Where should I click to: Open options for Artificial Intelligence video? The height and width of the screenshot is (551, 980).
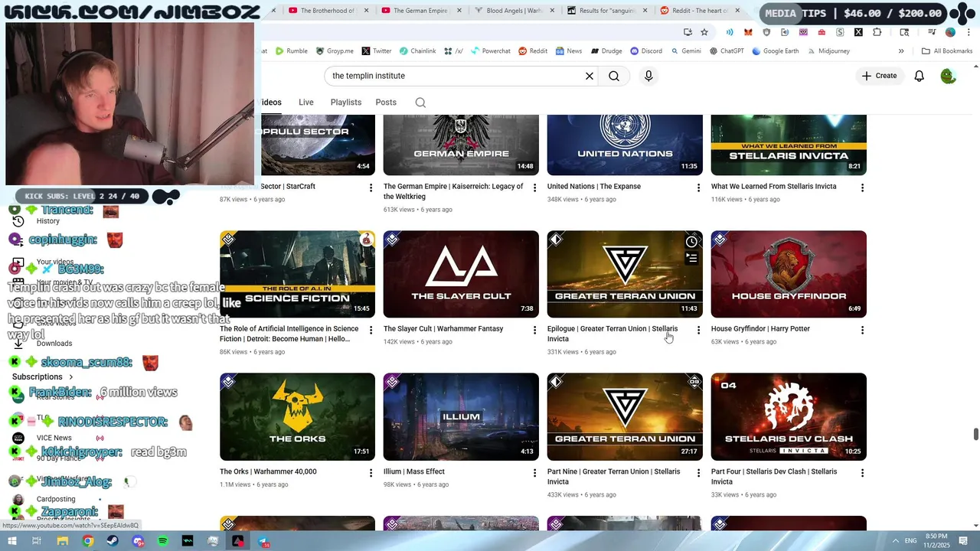coord(371,331)
